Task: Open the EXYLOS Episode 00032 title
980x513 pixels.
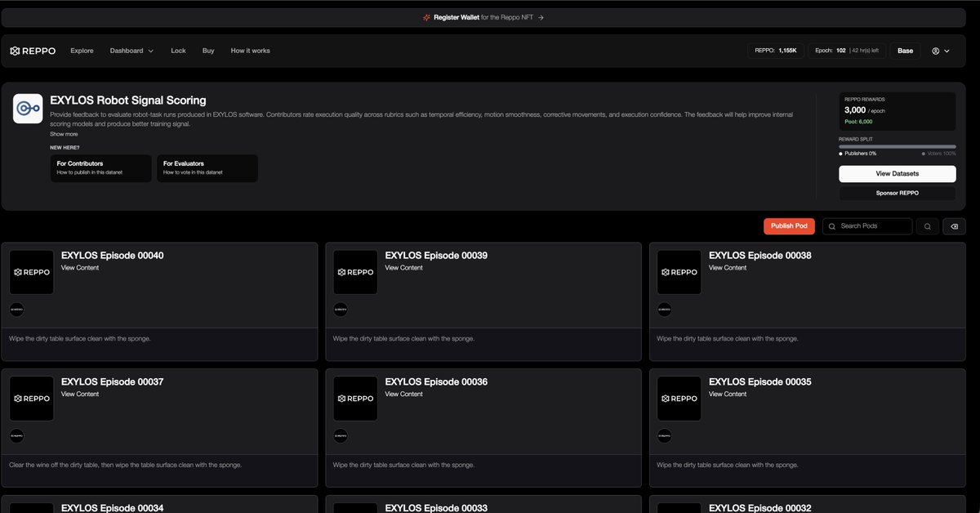Action: point(759,508)
